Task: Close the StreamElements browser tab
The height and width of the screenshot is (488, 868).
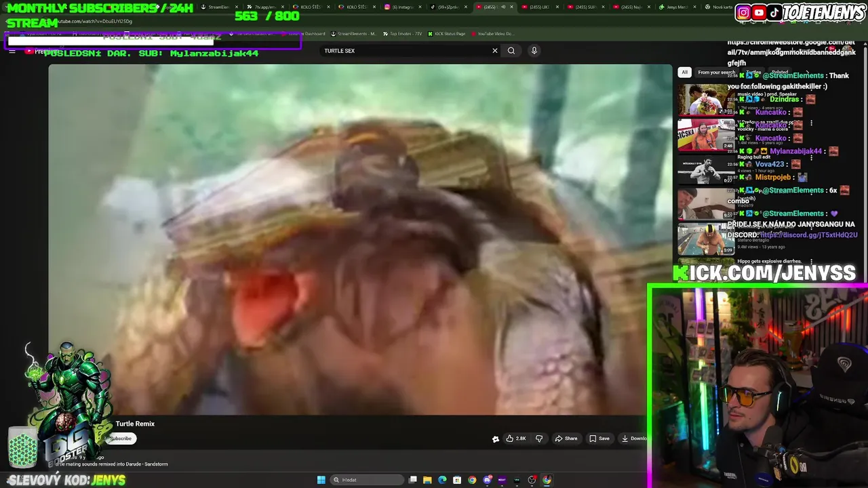Action: pos(237,7)
